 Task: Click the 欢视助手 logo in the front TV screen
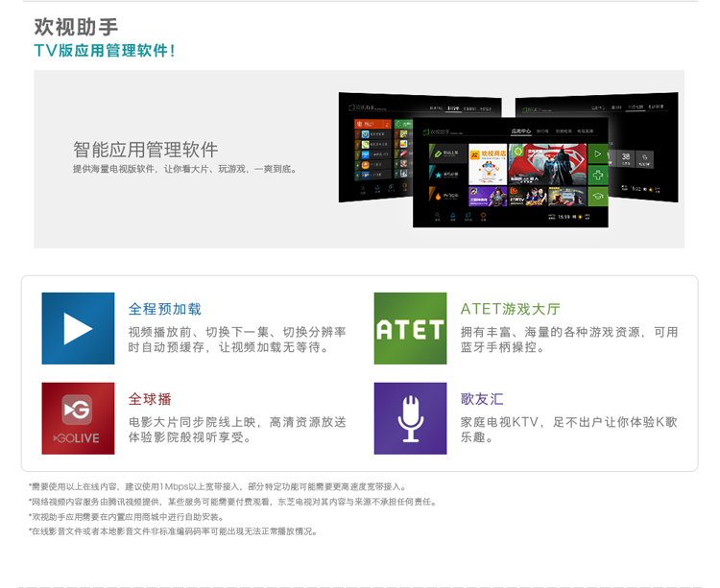(442, 132)
